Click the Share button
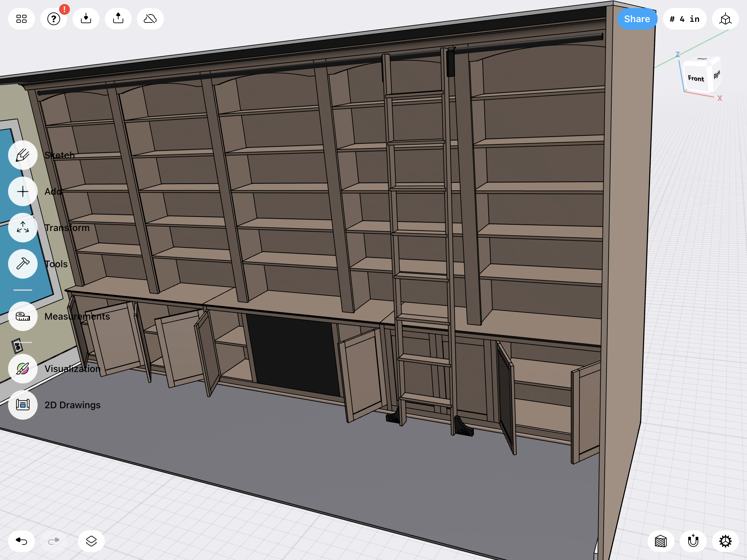Screen dimensions: 747x560 tap(637, 19)
